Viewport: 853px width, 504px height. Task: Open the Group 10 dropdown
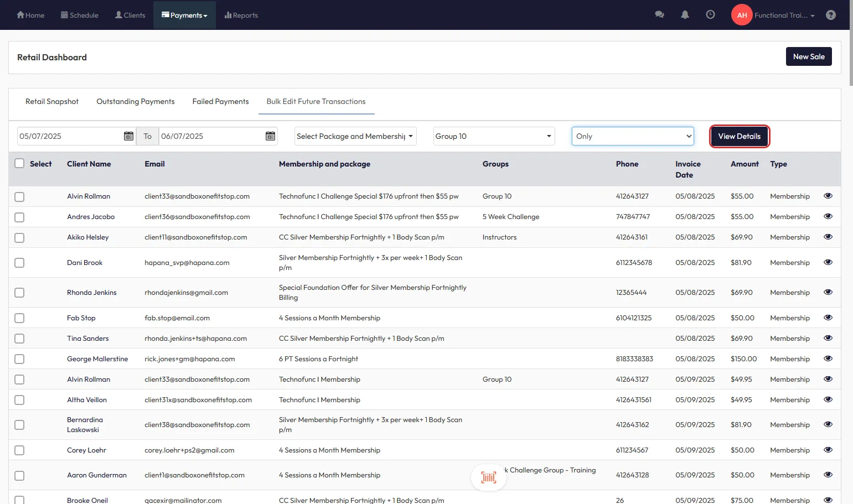click(x=493, y=136)
